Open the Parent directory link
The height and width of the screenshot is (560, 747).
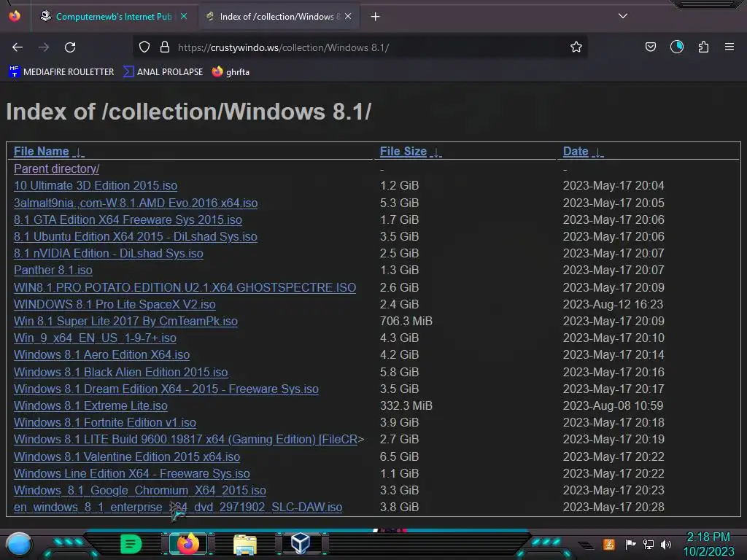(57, 169)
